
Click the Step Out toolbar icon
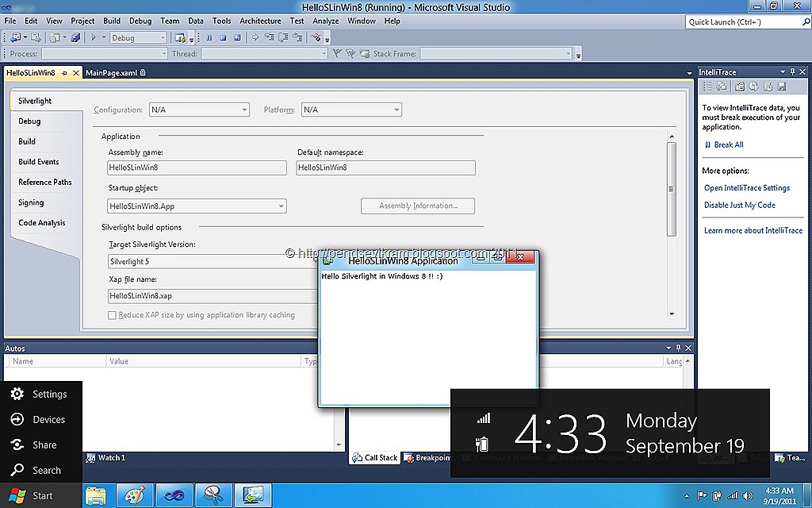(x=297, y=37)
